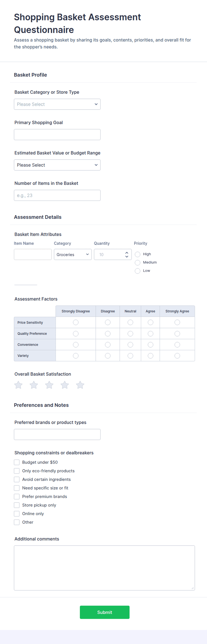Screen dimensions: 207x644
Task: Open the Groceries category dropdown
Action: [x=73, y=255]
